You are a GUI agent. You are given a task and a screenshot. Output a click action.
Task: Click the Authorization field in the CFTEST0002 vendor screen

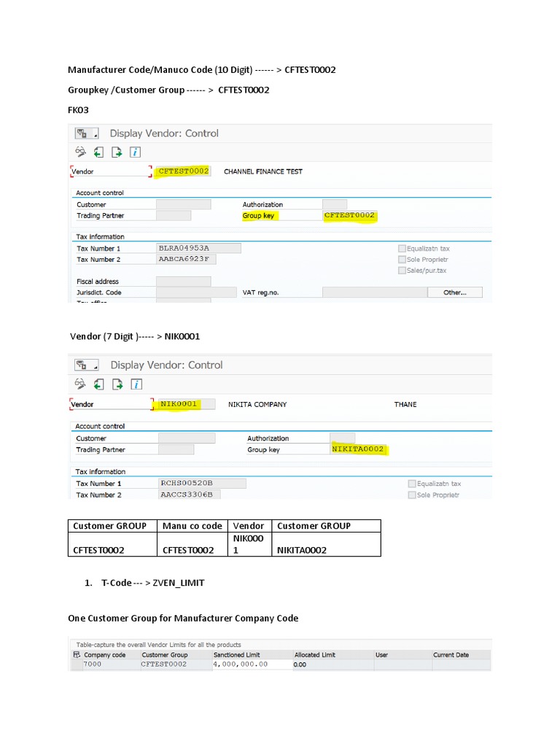[335, 204]
